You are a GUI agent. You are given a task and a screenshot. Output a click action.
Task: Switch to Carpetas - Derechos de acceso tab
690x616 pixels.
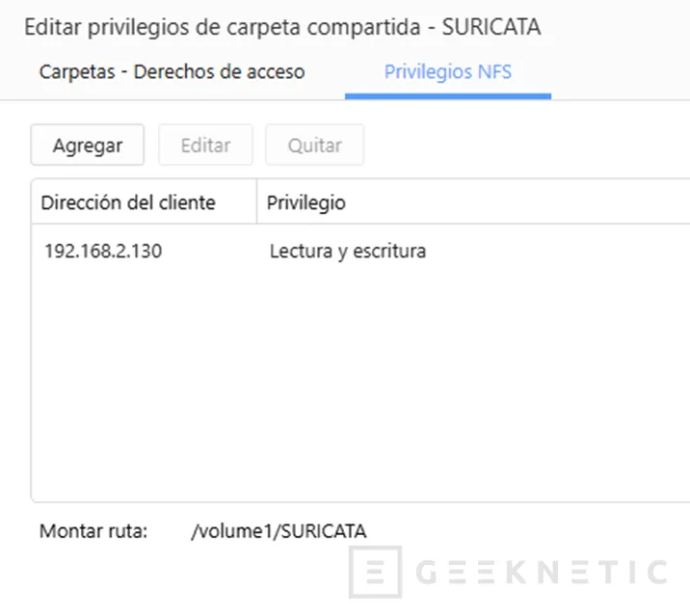pos(172,72)
